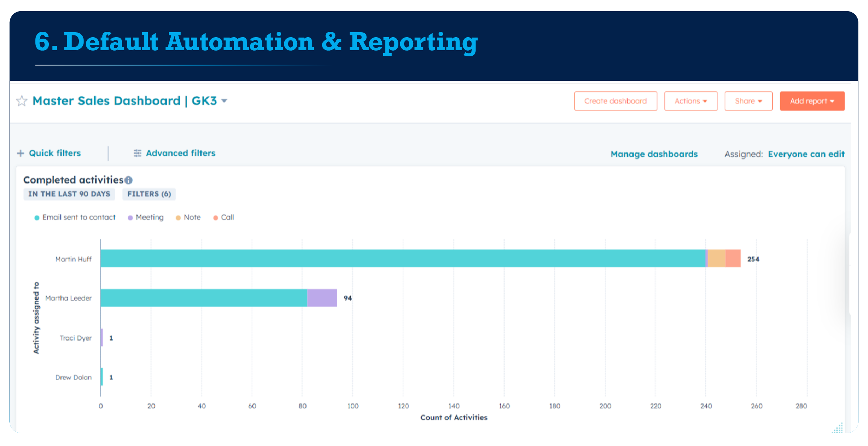Click the Advanced filters sliders icon
The height and width of the screenshot is (446, 868).
tap(137, 153)
